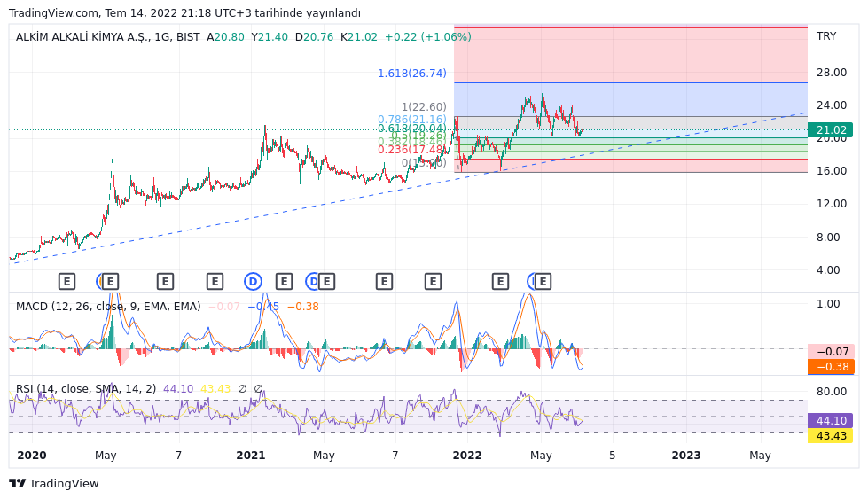Screen dimensions: 868x499
Task: Click the 28.00 price axis label
Action: 832,73
